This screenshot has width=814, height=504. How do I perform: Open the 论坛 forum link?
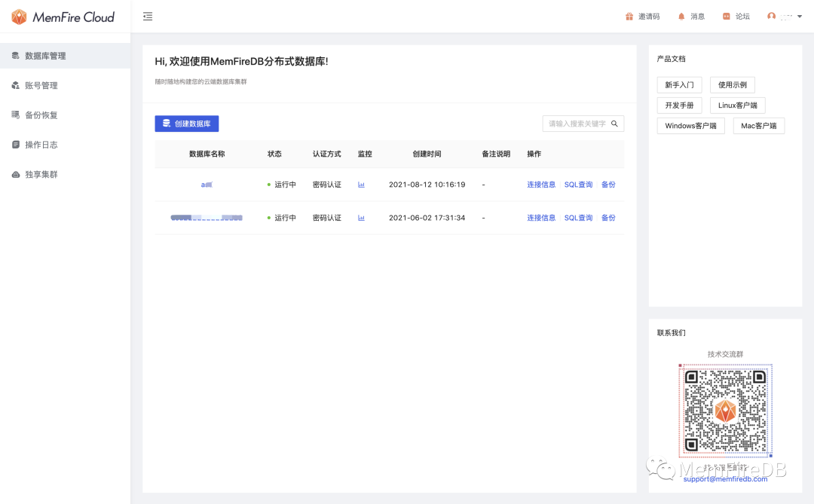click(736, 17)
